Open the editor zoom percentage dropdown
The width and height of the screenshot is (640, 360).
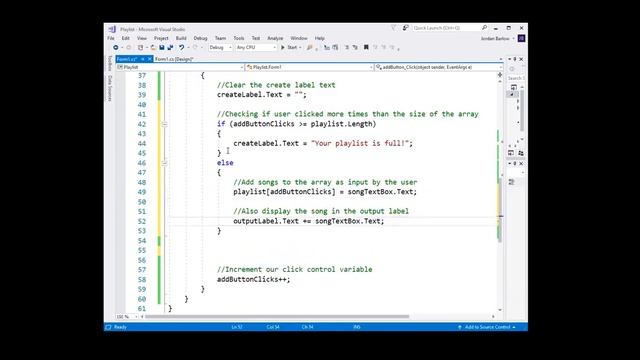[127, 316]
